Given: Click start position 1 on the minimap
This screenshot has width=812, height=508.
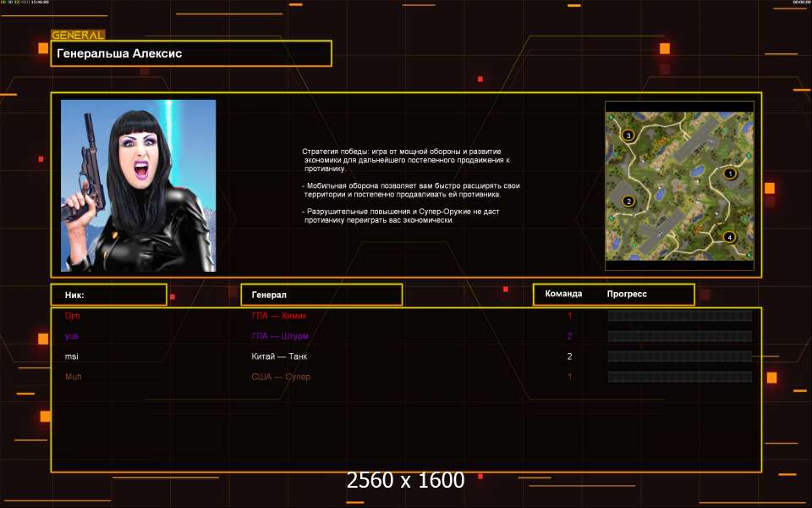Looking at the screenshot, I should click(731, 174).
